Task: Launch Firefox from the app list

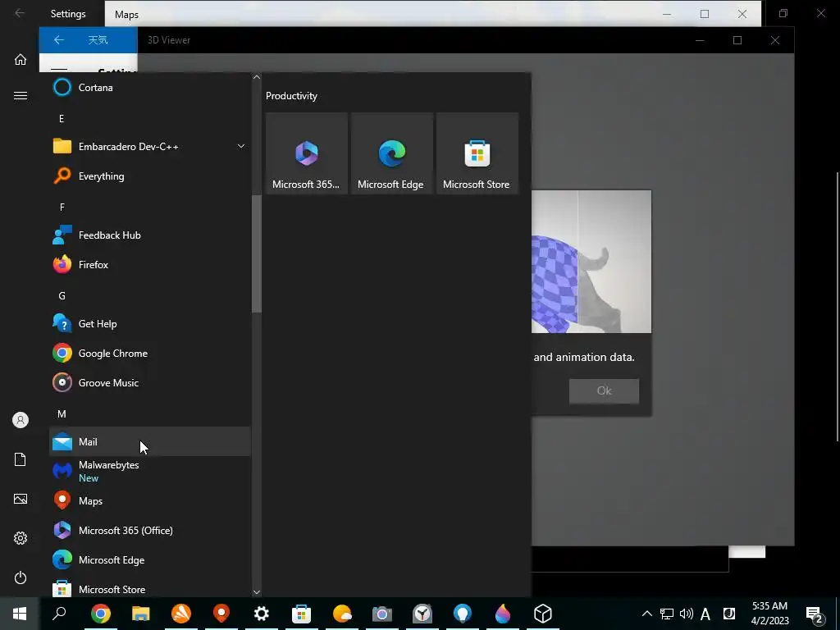Action: pos(150,265)
